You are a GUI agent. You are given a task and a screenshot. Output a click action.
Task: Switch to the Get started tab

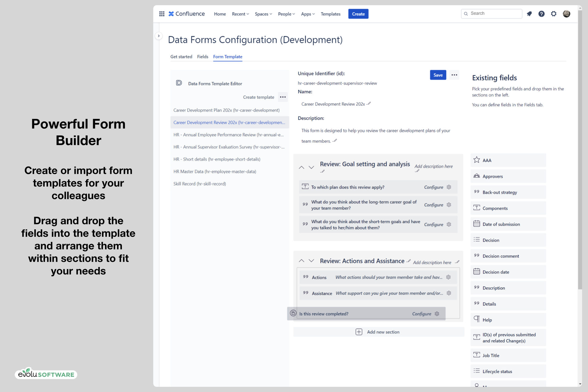[x=181, y=57]
